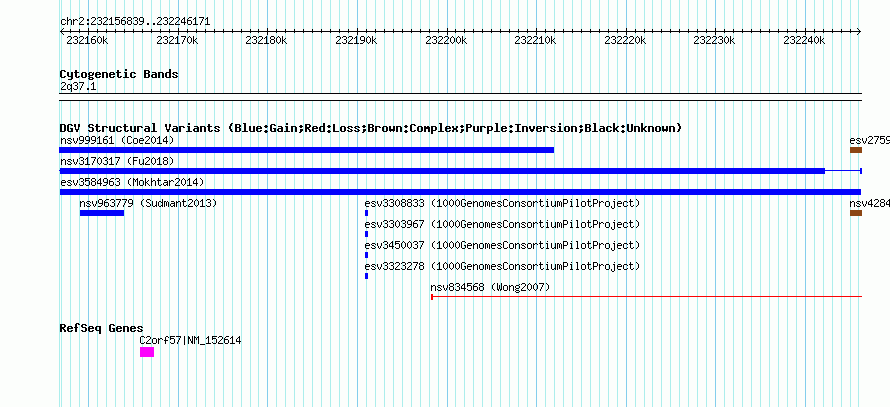
Task: Open the nsv834568 (Wong2007) label
Action: (490, 287)
